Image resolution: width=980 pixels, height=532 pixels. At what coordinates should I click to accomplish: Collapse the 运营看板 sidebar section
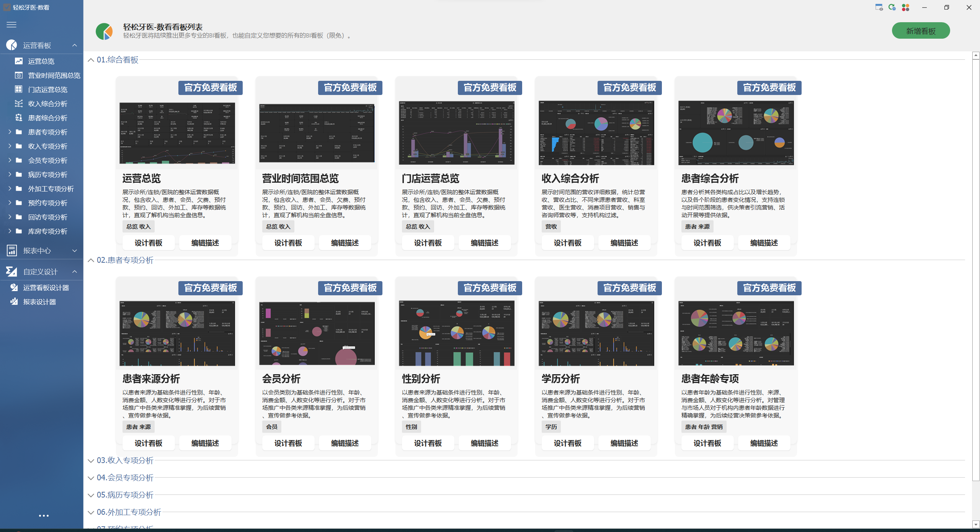click(x=75, y=45)
